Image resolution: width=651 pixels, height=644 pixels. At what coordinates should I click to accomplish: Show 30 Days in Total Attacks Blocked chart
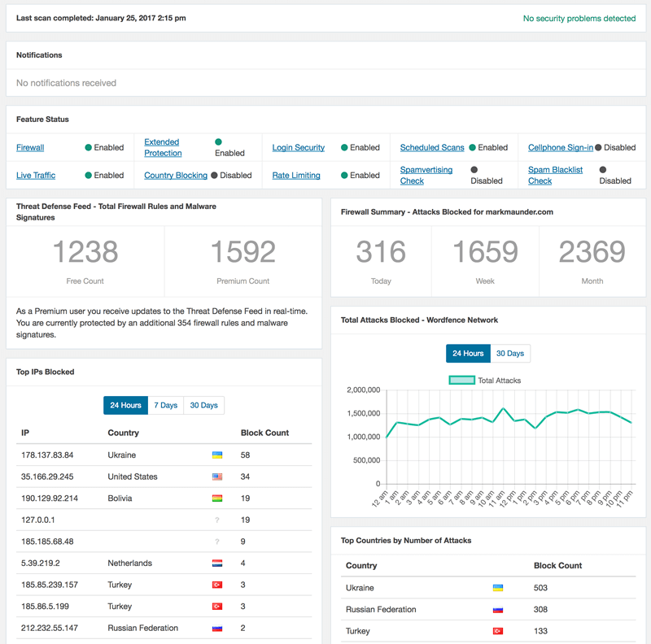tap(510, 353)
